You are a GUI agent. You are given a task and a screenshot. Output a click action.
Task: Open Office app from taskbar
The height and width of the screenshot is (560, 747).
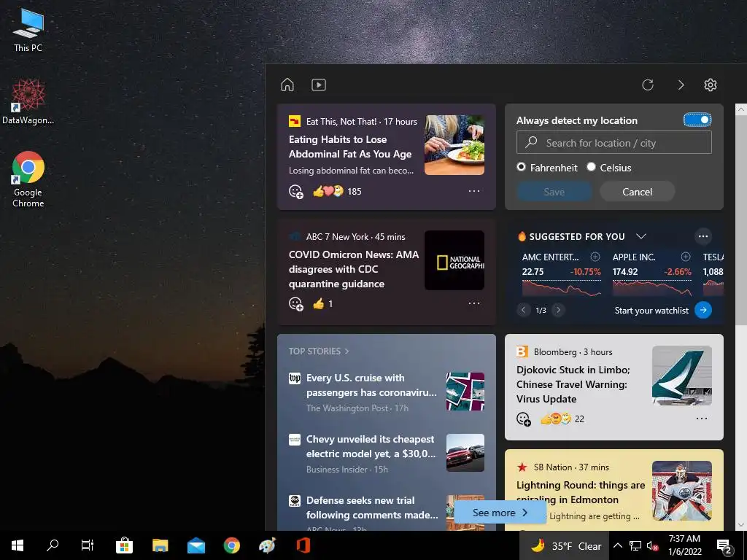(303, 545)
